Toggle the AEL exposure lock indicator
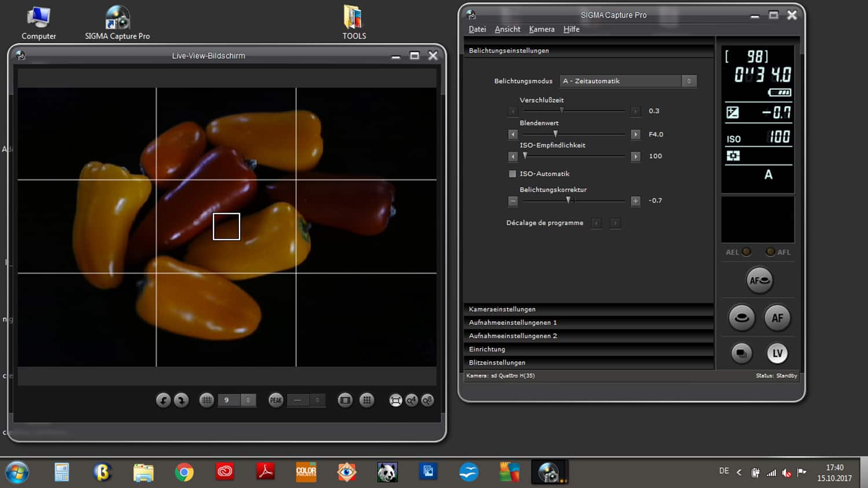868x488 pixels. (x=746, y=252)
